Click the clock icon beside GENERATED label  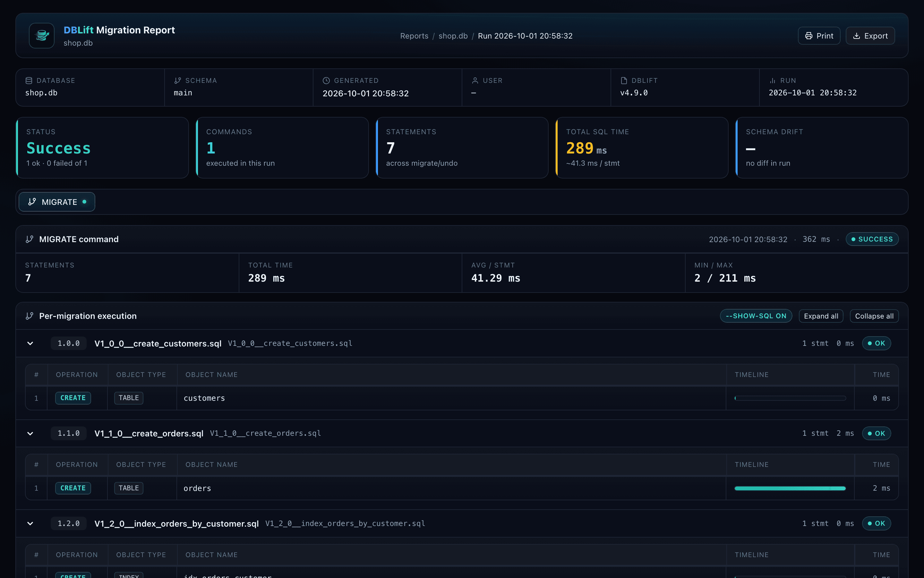click(x=326, y=81)
